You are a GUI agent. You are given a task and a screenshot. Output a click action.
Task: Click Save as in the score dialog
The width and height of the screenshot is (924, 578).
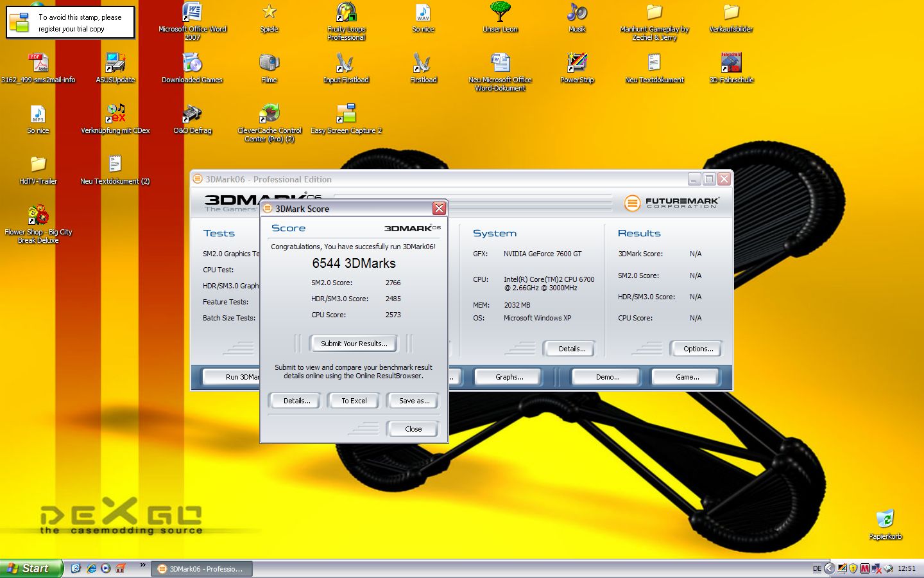click(414, 401)
